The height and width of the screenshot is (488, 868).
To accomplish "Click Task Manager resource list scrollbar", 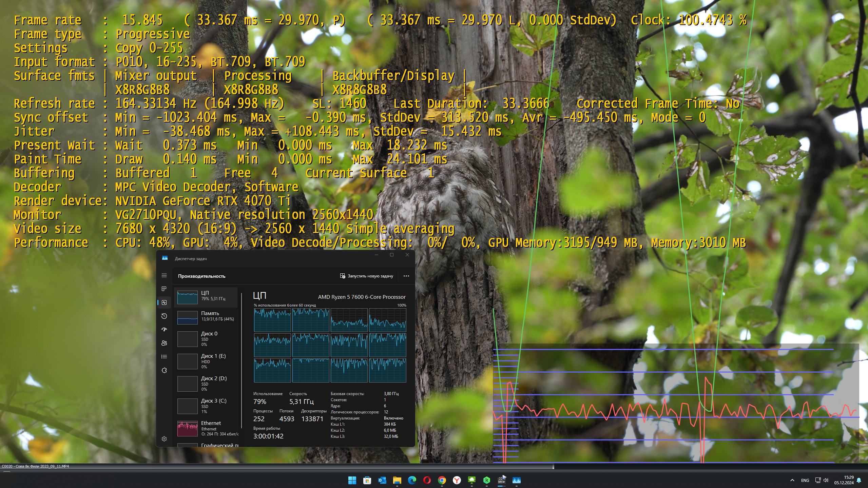I will pyautogui.click(x=242, y=359).
